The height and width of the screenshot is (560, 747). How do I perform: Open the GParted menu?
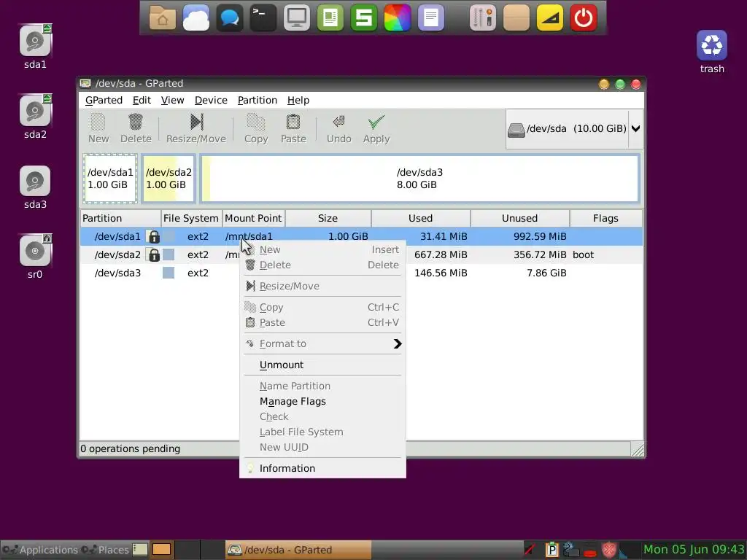click(x=104, y=101)
